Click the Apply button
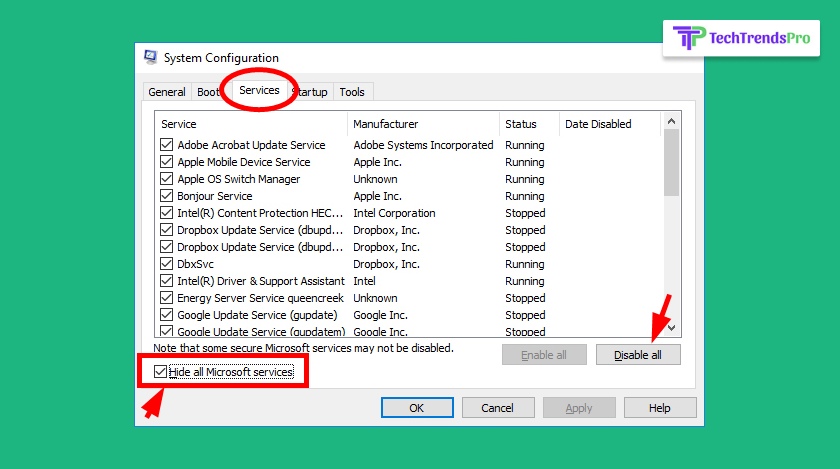The height and width of the screenshot is (469, 840). coord(579,408)
